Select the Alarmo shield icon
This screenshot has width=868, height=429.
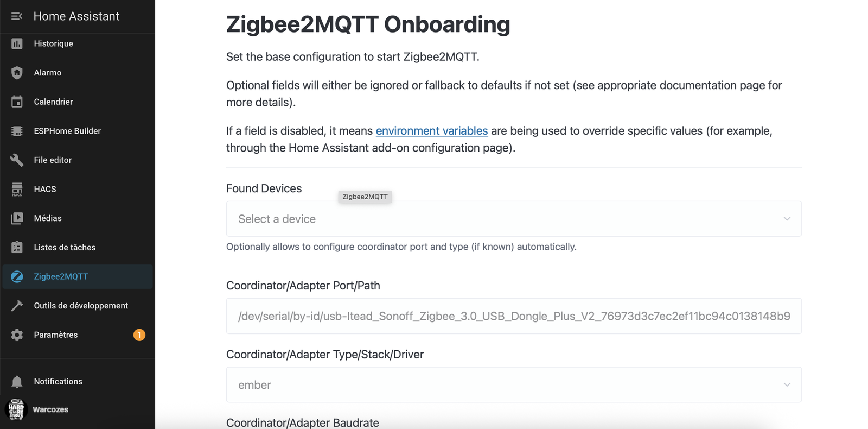click(17, 72)
